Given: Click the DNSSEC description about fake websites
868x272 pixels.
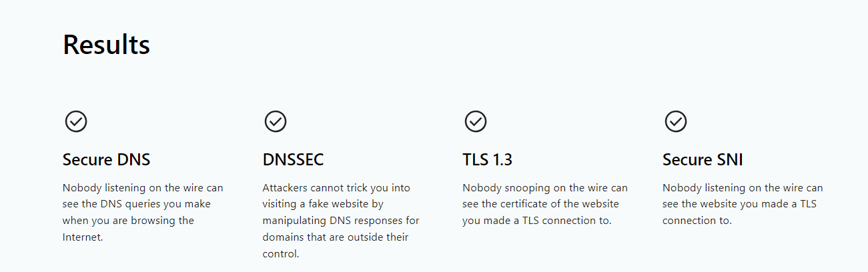Looking at the screenshot, I should pyautogui.click(x=341, y=221).
